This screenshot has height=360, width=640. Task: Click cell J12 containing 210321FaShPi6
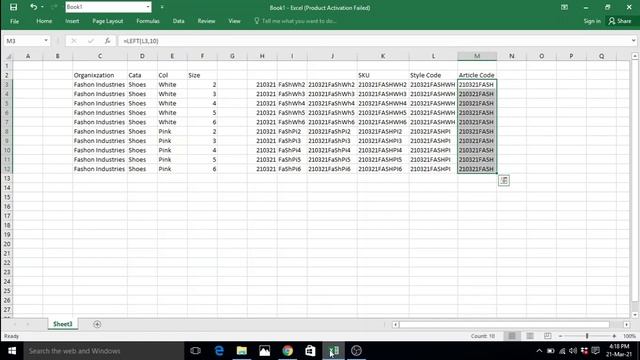click(332, 169)
